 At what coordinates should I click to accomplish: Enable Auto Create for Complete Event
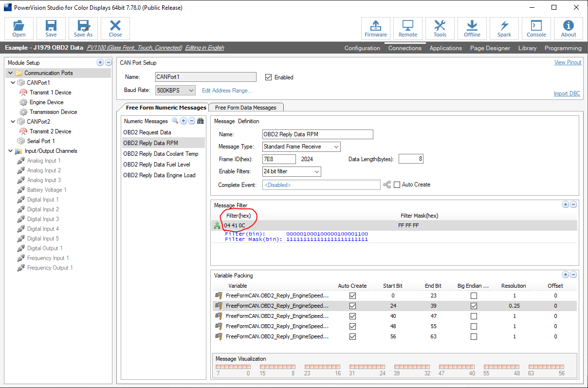pos(397,185)
